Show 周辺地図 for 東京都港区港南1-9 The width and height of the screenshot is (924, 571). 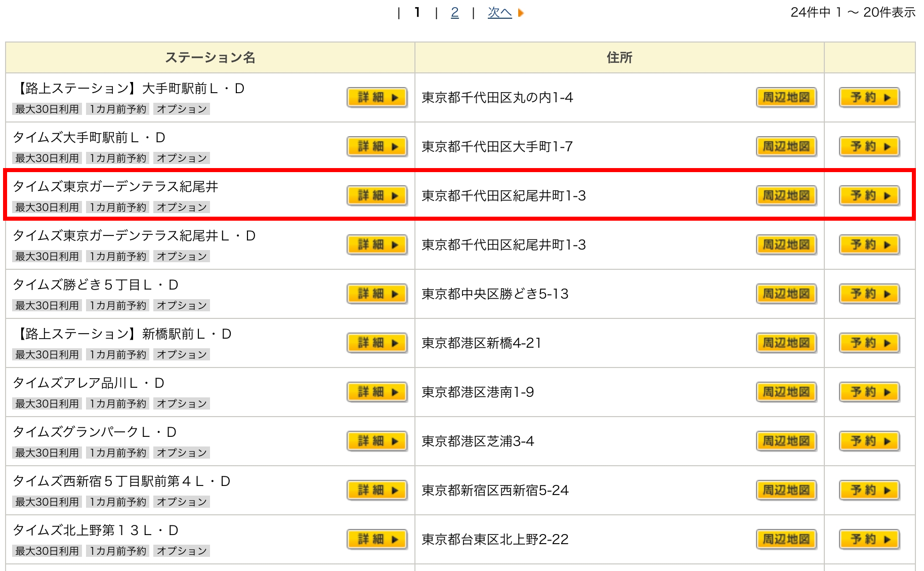(786, 392)
